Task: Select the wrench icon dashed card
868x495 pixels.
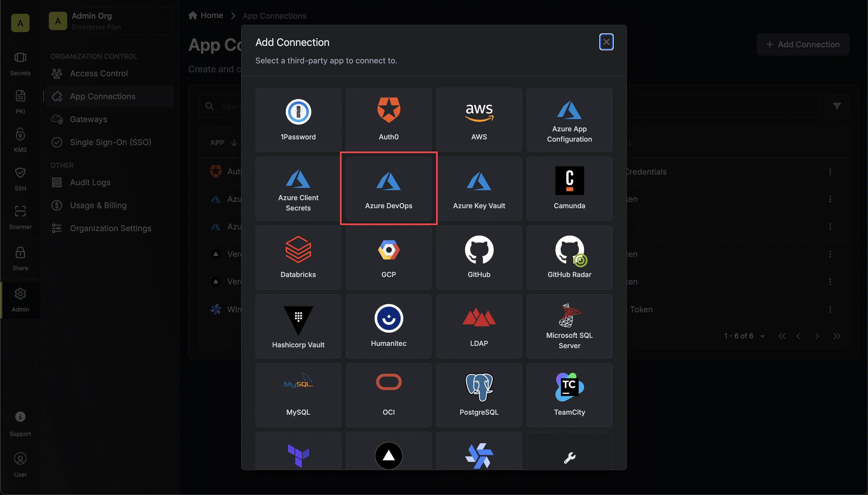Action: (x=569, y=451)
